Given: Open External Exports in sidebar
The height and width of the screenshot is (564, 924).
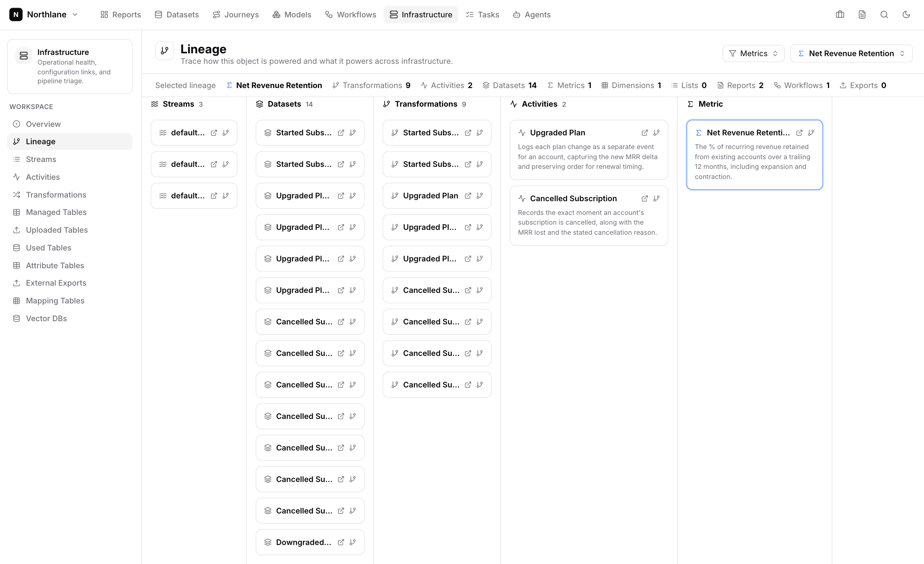Looking at the screenshot, I should [70, 283].
